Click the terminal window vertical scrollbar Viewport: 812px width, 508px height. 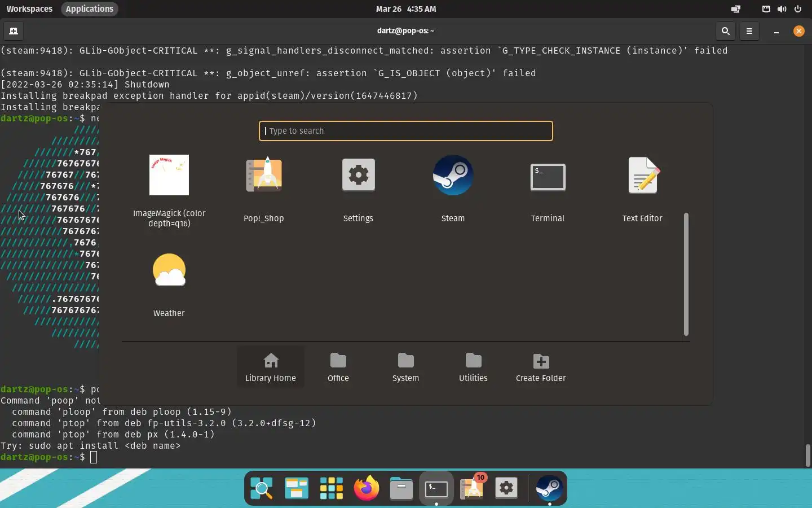click(807, 456)
